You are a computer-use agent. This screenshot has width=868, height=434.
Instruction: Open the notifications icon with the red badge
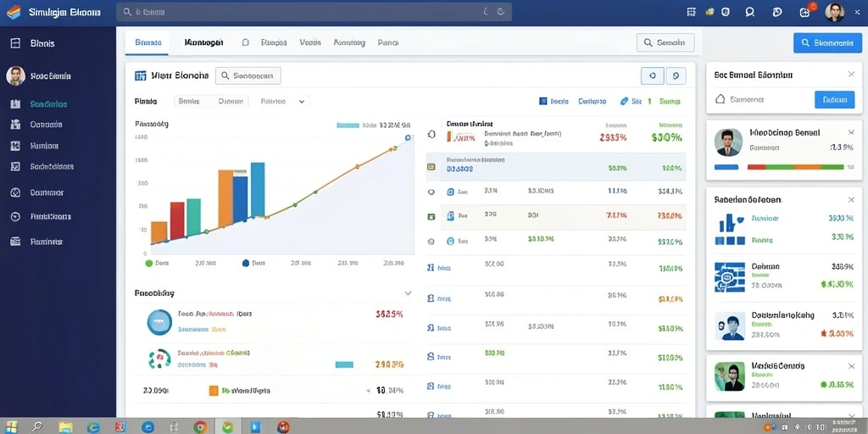806,12
